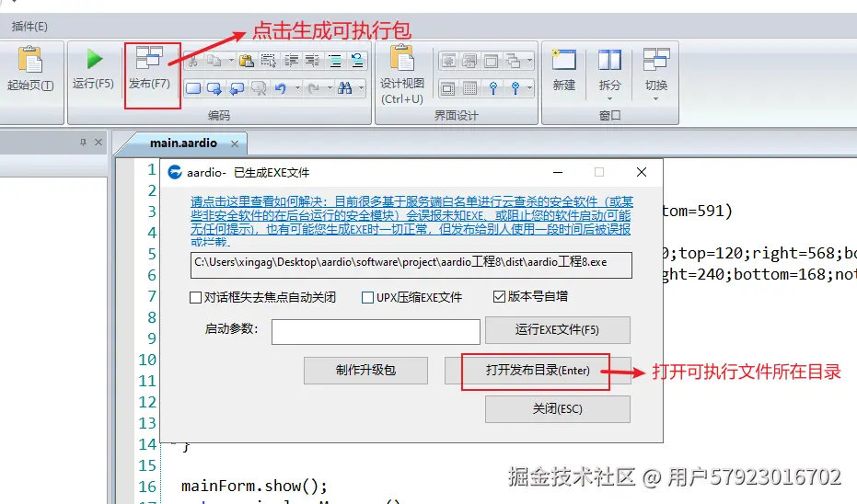Click the grayed clear bookmarks icon
The width and height of the screenshot is (857, 504).
click(258, 88)
